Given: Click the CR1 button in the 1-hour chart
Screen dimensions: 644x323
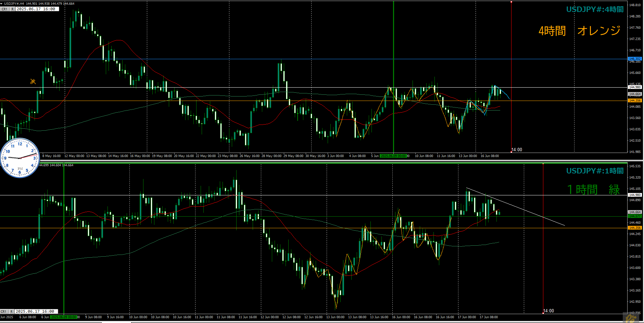Looking at the screenshot, I should 4,311.
